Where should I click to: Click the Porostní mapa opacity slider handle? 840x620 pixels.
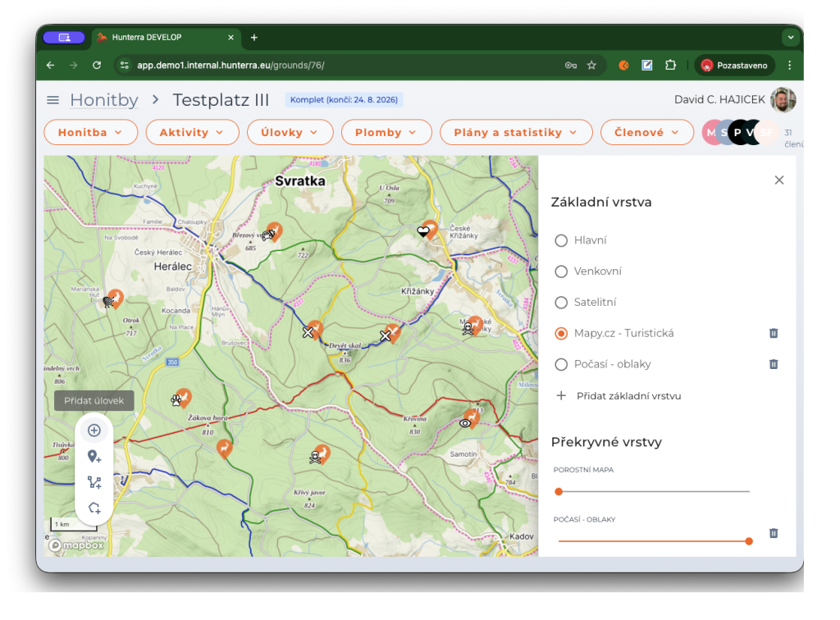(x=559, y=491)
